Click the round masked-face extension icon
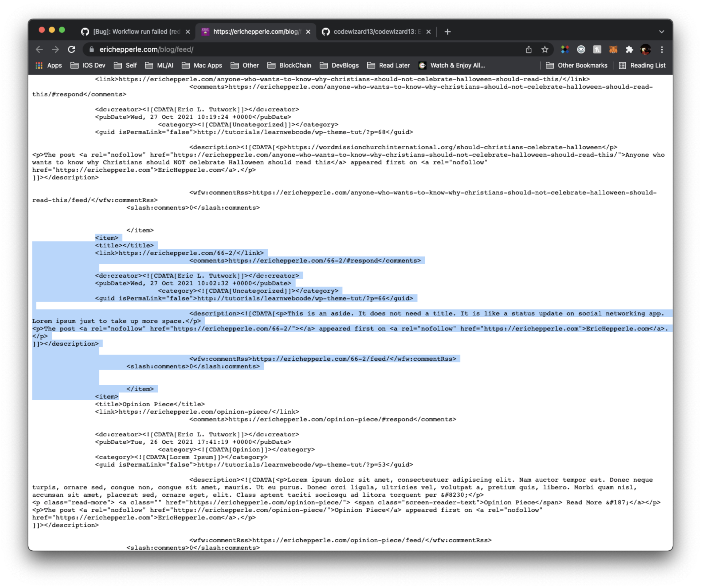This screenshot has height=588, width=701. pos(581,50)
